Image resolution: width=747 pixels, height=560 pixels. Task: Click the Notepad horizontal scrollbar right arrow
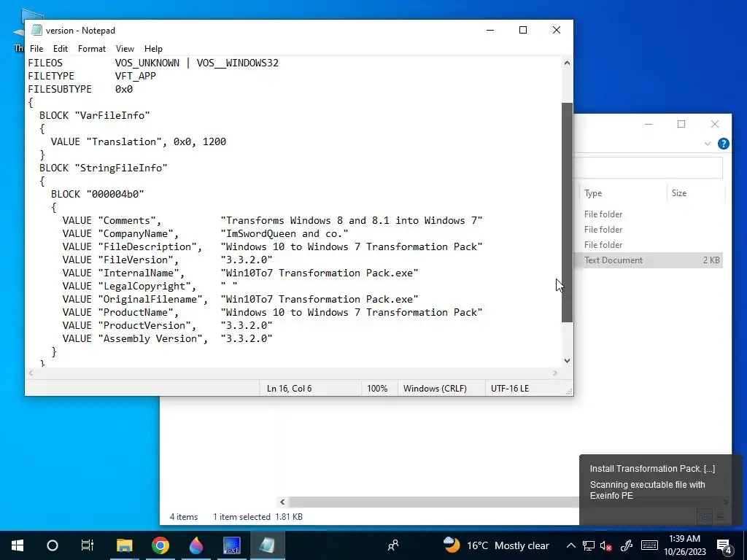555,373
